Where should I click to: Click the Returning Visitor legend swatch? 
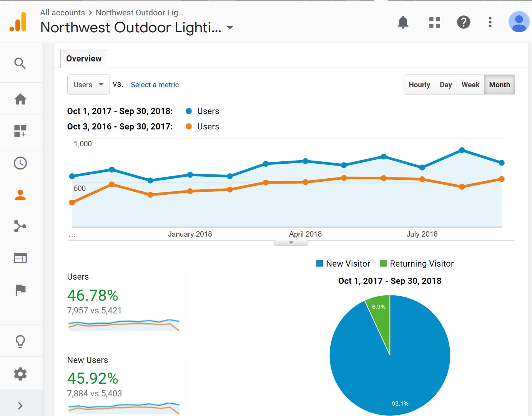pyautogui.click(x=383, y=264)
